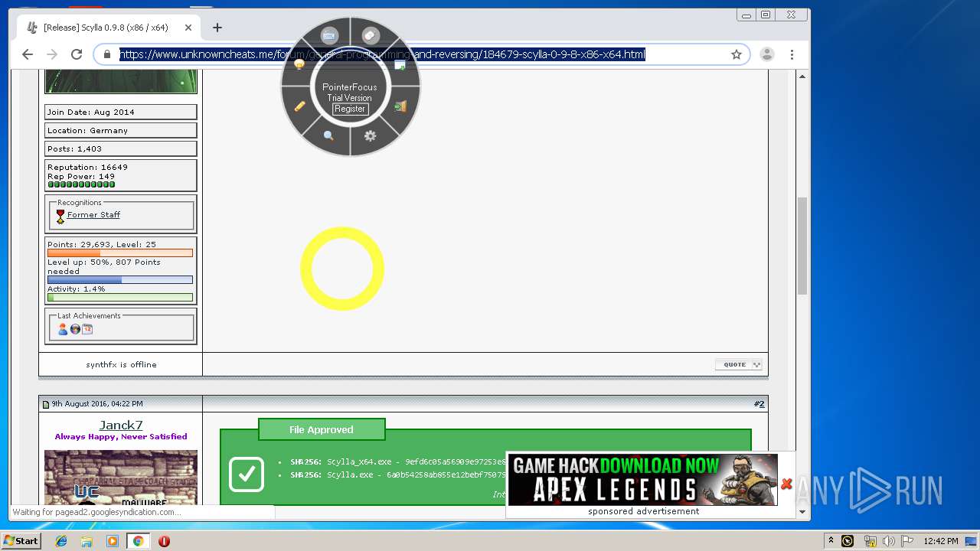
Task: Click 'Posts: 1,403' text
Action: click(x=74, y=148)
